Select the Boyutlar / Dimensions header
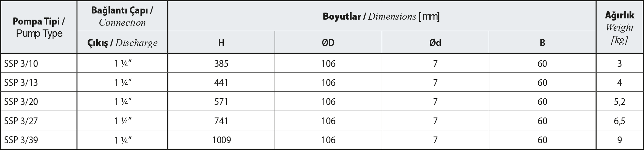Screen dimensions: 644x150 [x=381, y=16]
